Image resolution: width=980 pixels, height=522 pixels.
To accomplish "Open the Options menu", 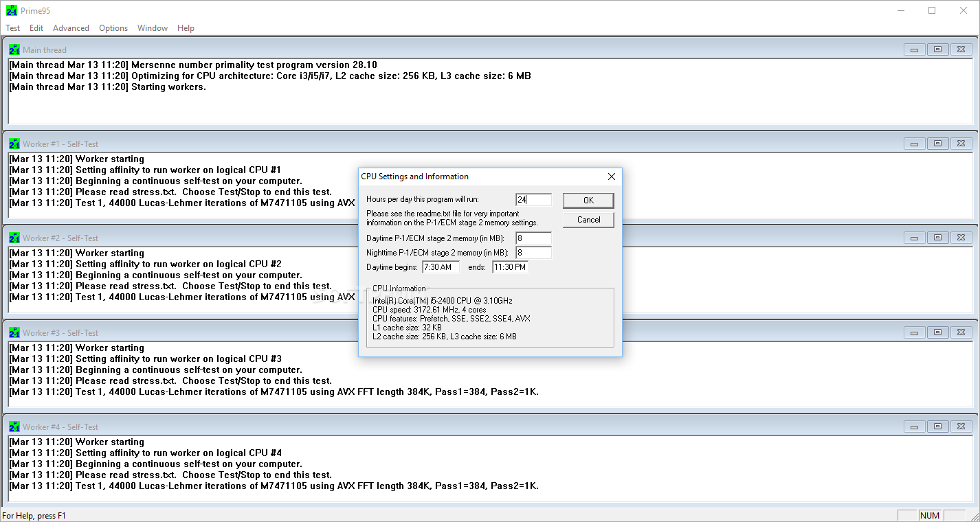I will 113,28.
